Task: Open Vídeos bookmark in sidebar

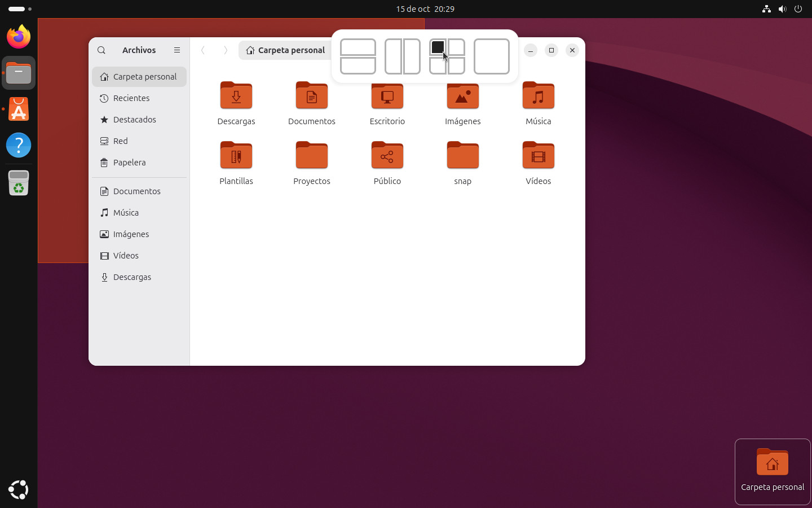Action: coord(139,256)
